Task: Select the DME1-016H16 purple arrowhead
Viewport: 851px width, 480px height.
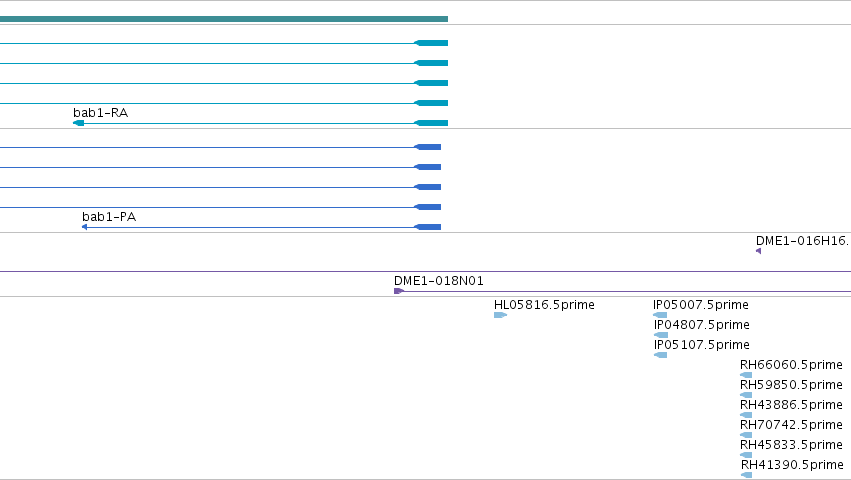Action: 758,251
